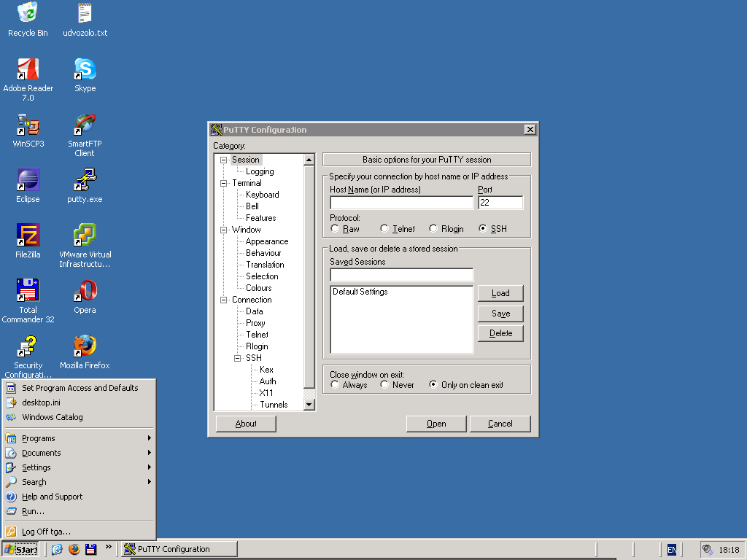Collapse the Session tree node
Viewport: 747px width, 560px height.
point(223,160)
